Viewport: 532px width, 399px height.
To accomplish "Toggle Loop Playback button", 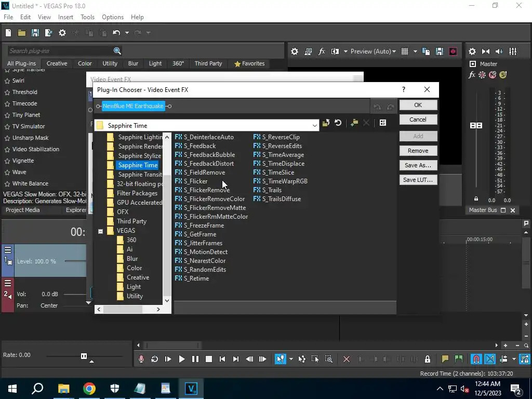I will [154, 359].
